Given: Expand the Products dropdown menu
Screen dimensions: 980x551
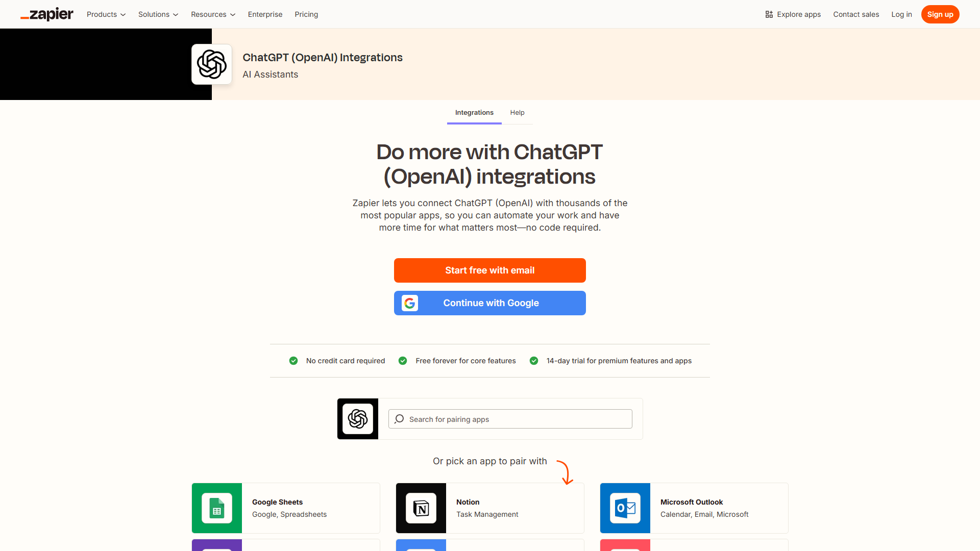Looking at the screenshot, I should point(106,14).
